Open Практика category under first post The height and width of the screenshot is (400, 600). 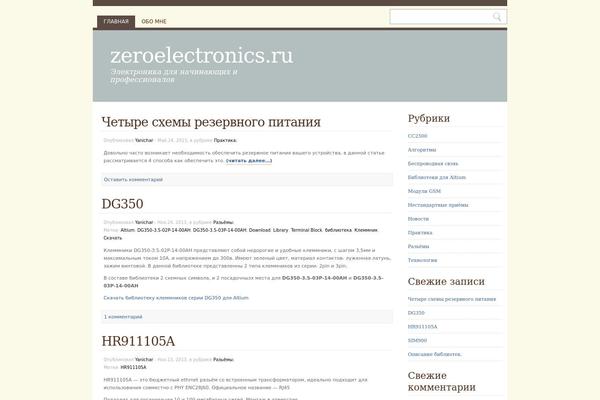point(225,140)
